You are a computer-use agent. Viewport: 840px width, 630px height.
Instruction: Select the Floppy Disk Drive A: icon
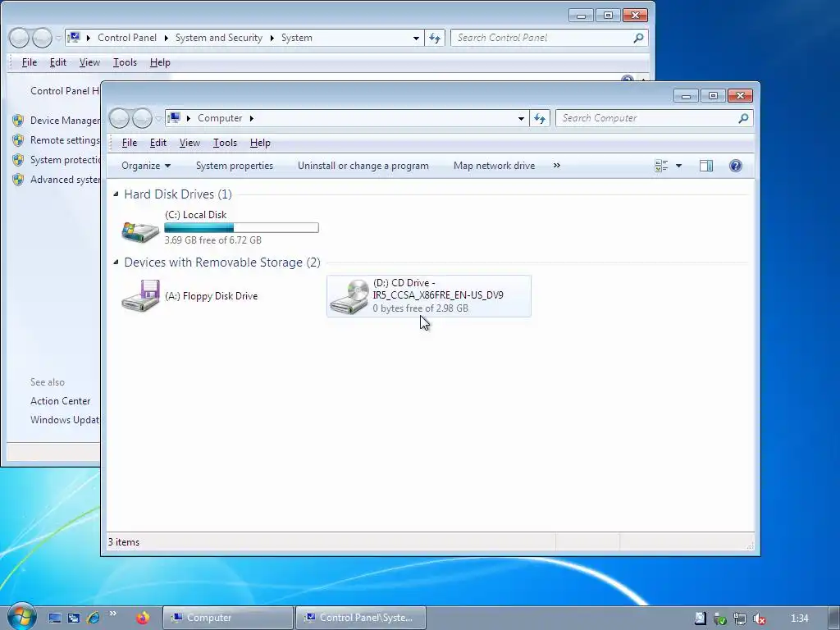[x=140, y=295]
